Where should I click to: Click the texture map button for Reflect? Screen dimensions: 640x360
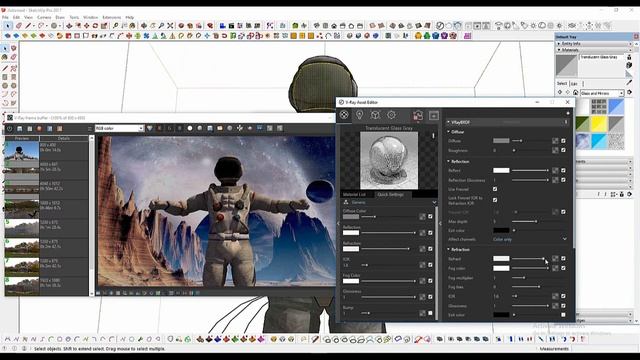[x=555, y=170]
